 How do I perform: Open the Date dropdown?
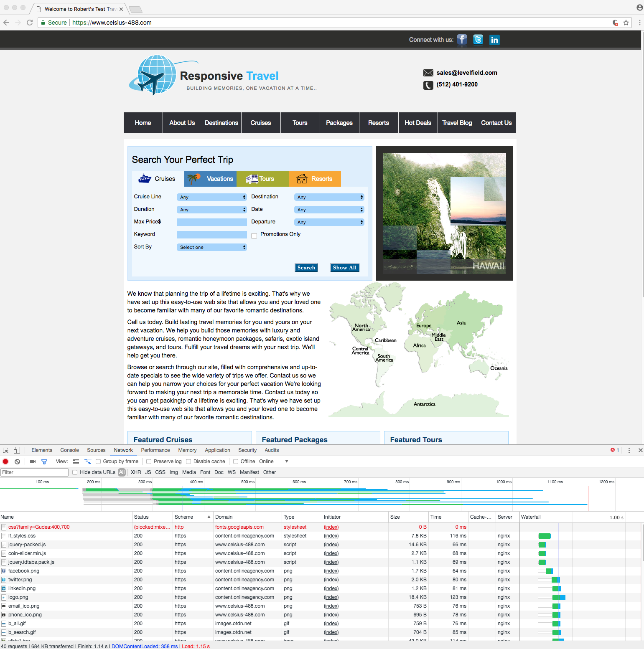click(x=329, y=210)
